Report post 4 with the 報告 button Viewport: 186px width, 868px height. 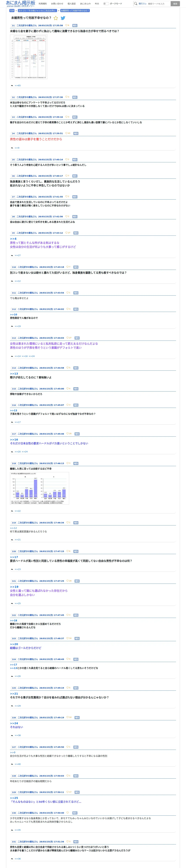point(76,133)
